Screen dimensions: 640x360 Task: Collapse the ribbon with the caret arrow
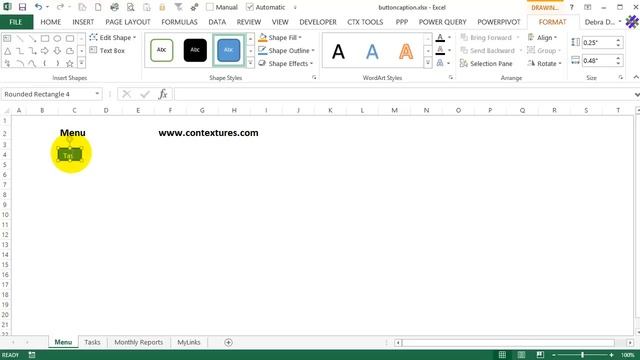point(636,77)
